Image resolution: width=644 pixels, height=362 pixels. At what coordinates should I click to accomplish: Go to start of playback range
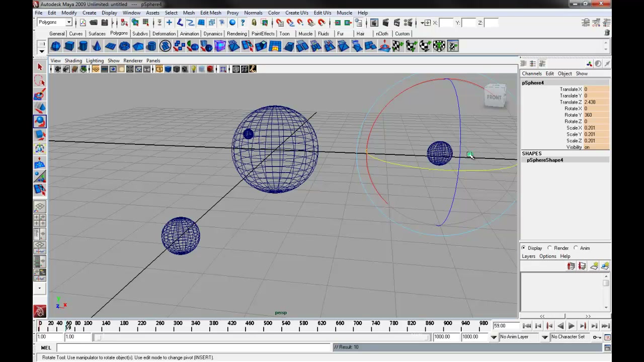pos(527,326)
